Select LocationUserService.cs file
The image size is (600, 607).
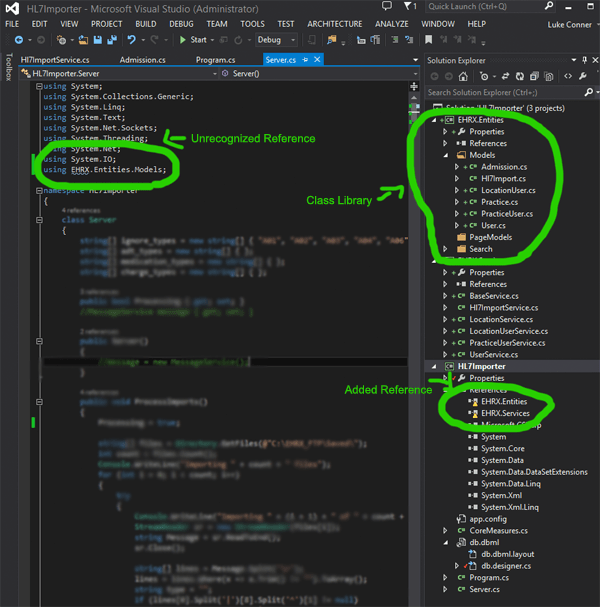tap(508, 331)
